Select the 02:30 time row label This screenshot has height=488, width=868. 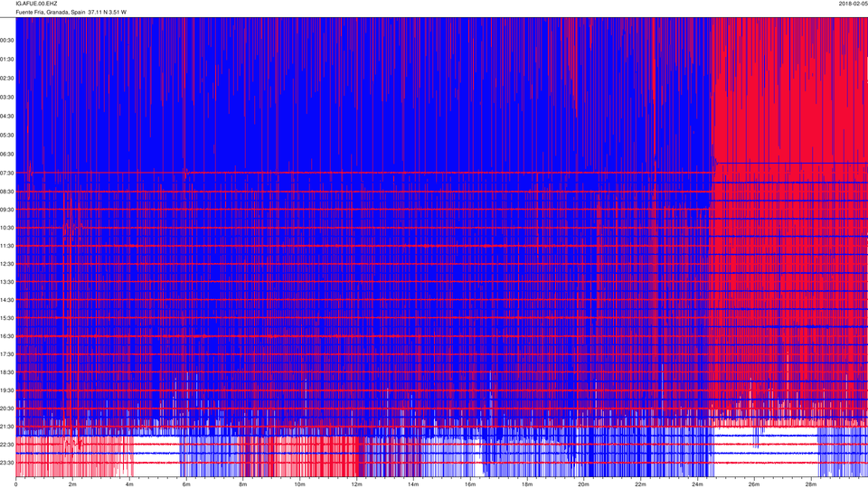[x=7, y=78]
